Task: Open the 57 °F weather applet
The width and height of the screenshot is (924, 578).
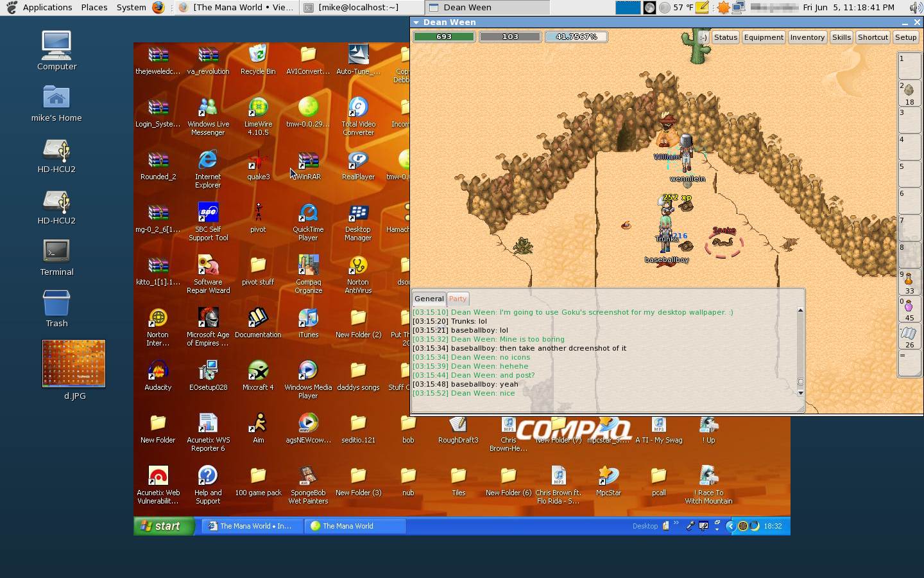Action: tap(676, 8)
